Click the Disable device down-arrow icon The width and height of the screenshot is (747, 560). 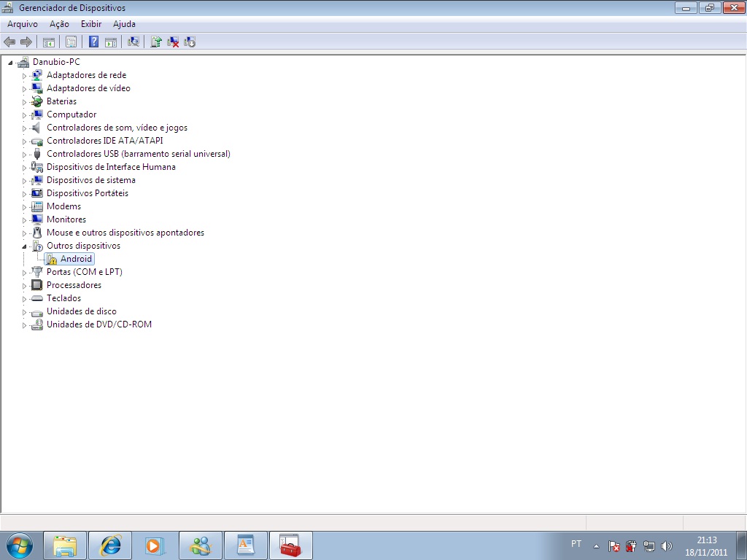point(190,42)
